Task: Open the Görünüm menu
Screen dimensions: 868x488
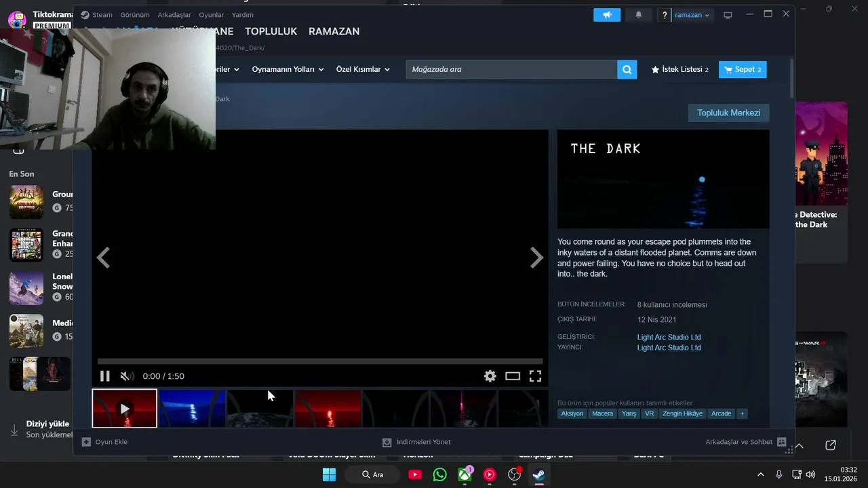Action: click(135, 15)
